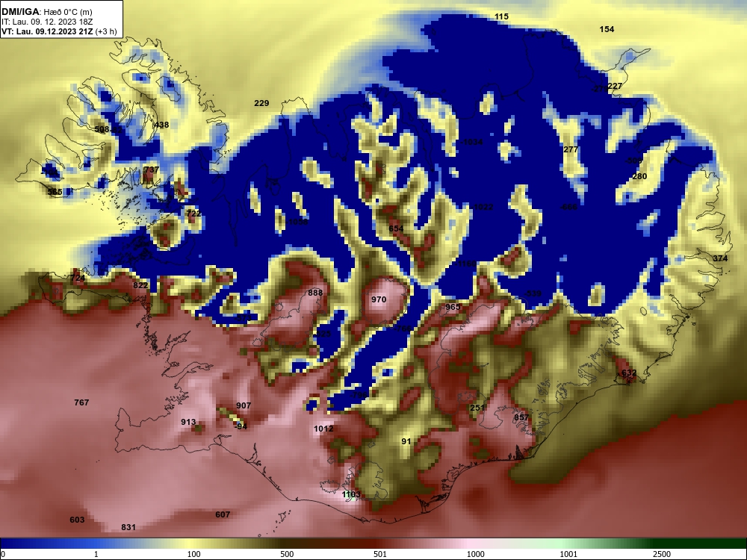Image resolution: width=747 pixels, height=560 pixels.
Task: Click the map value 229
Action: 261,103
